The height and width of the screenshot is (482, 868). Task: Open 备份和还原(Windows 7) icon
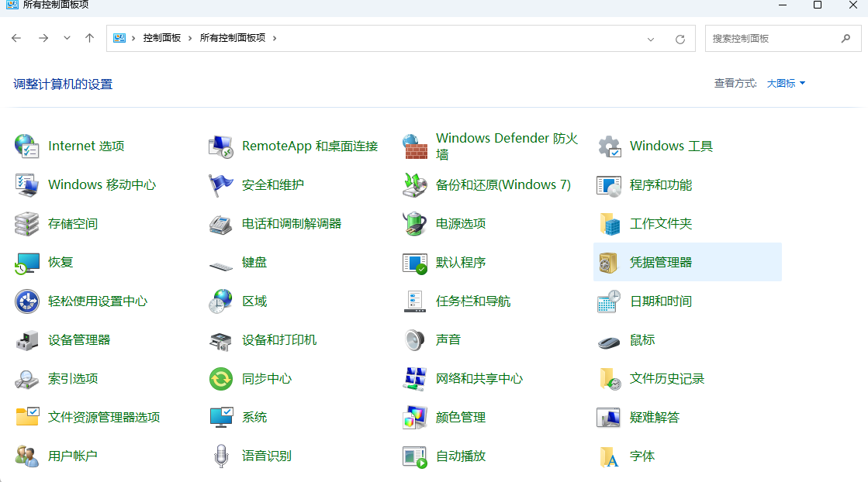click(415, 184)
